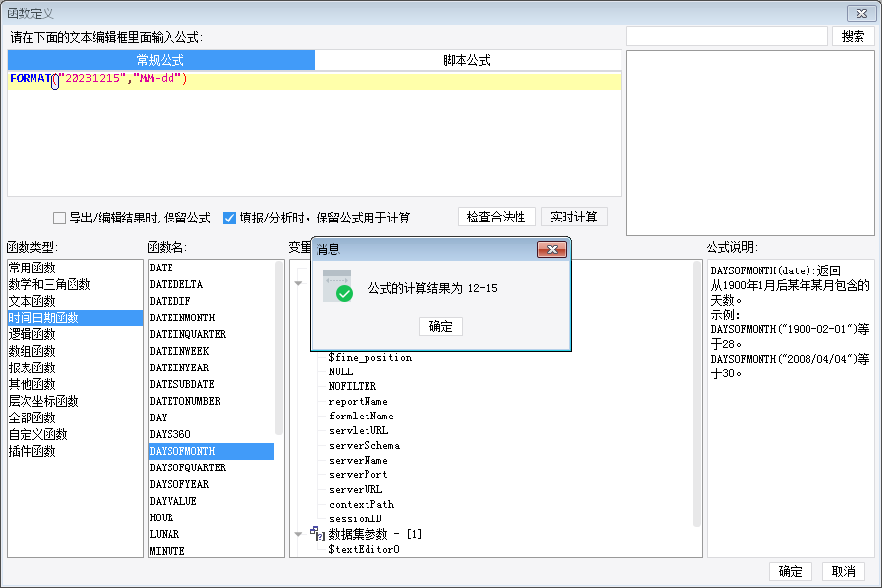Select 报表函数 function type
The height and width of the screenshot is (588, 882).
pos(75,368)
